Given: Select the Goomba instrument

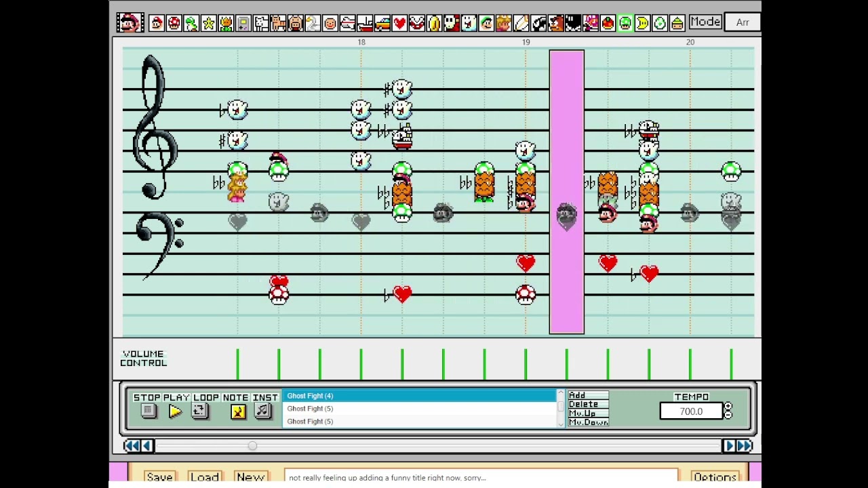Looking at the screenshot, I should (555, 24).
